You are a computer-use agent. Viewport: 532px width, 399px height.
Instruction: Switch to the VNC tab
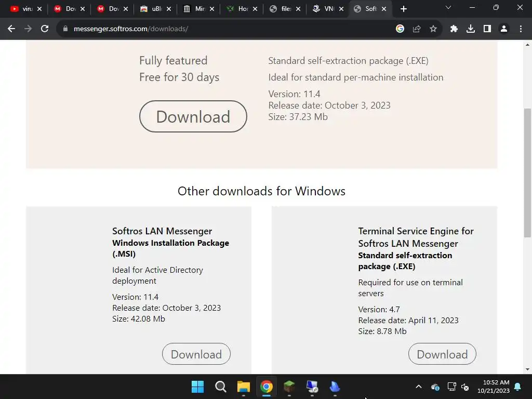click(x=327, y=9)
